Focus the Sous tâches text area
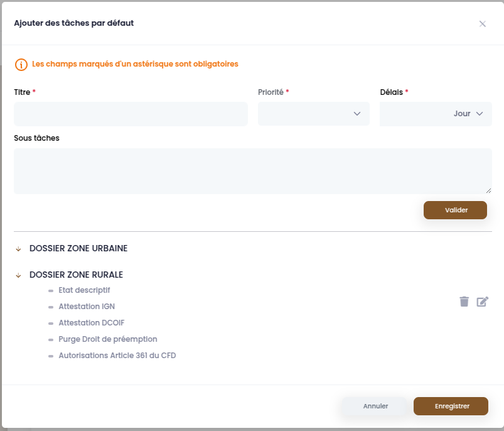504x431 pixels. click(x=253, y=171)
